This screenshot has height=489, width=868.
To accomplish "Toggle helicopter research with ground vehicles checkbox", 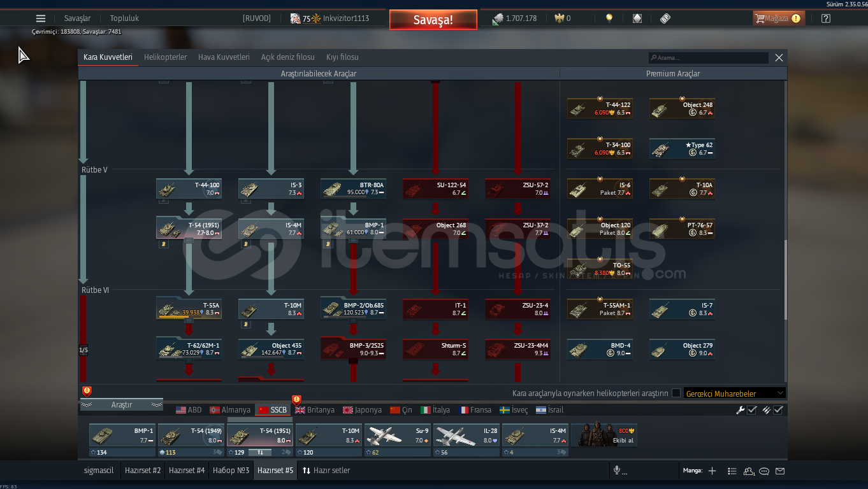I will (676, 393).
